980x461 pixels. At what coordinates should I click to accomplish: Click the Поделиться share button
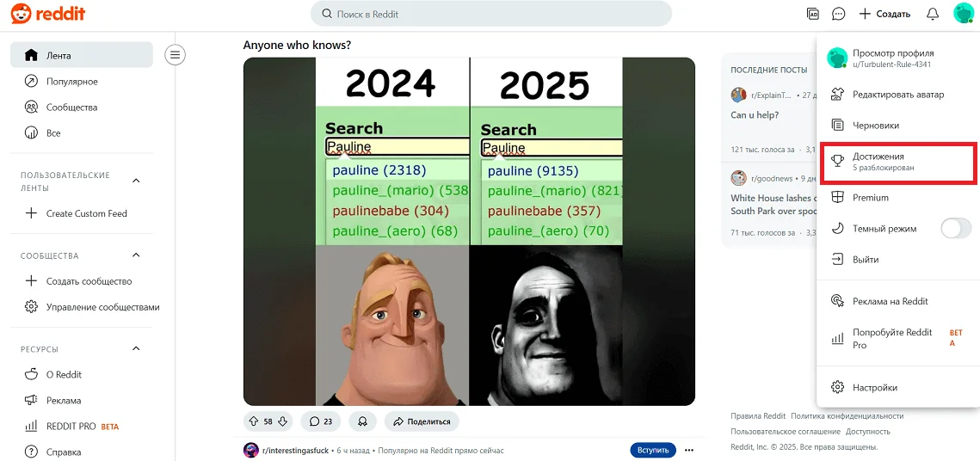pyautogui.click(x=422, y=421)
